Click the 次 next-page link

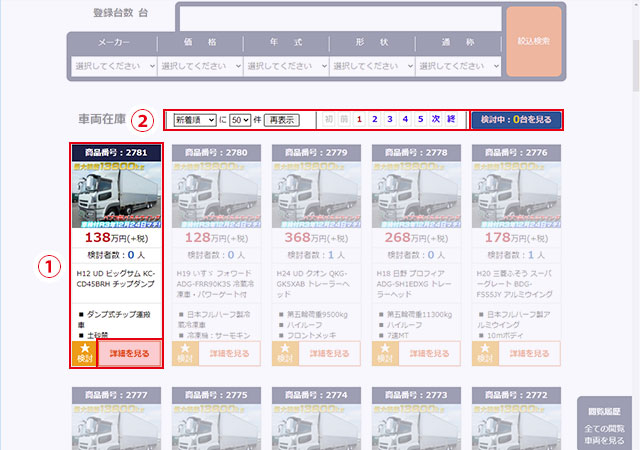click(436, 119)
